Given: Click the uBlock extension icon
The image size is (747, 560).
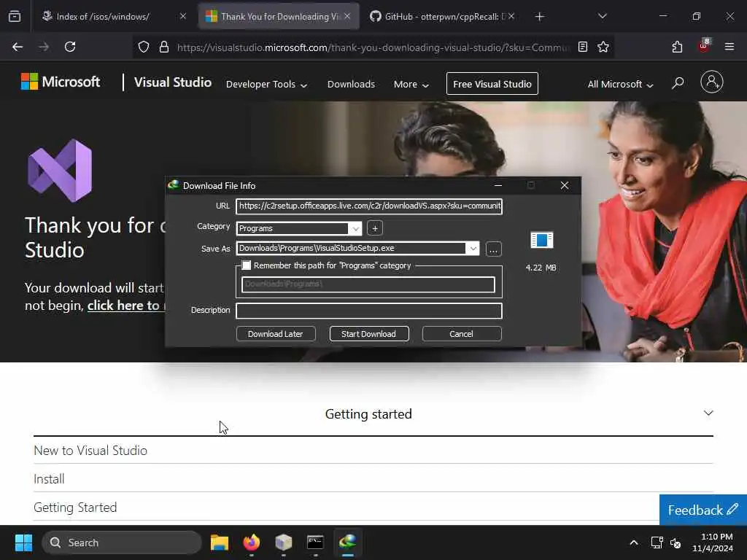Looking at the screenshot, I should (x=704, y=46).
